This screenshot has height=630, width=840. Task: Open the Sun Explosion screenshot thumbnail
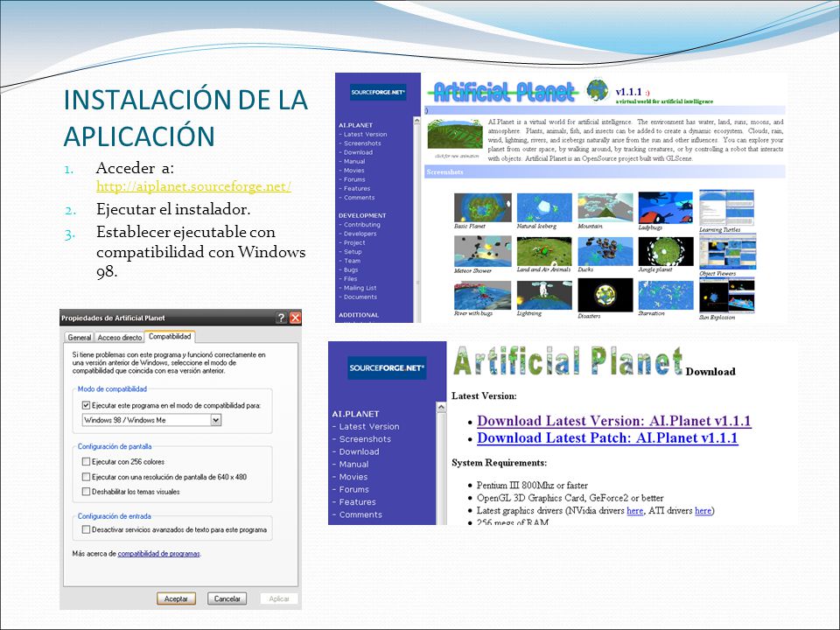tap(727, 295)
